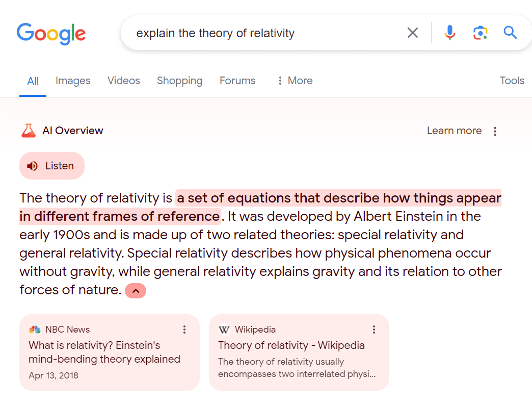Click the Learn more link
532x405 pixels.
click(454, 131)
